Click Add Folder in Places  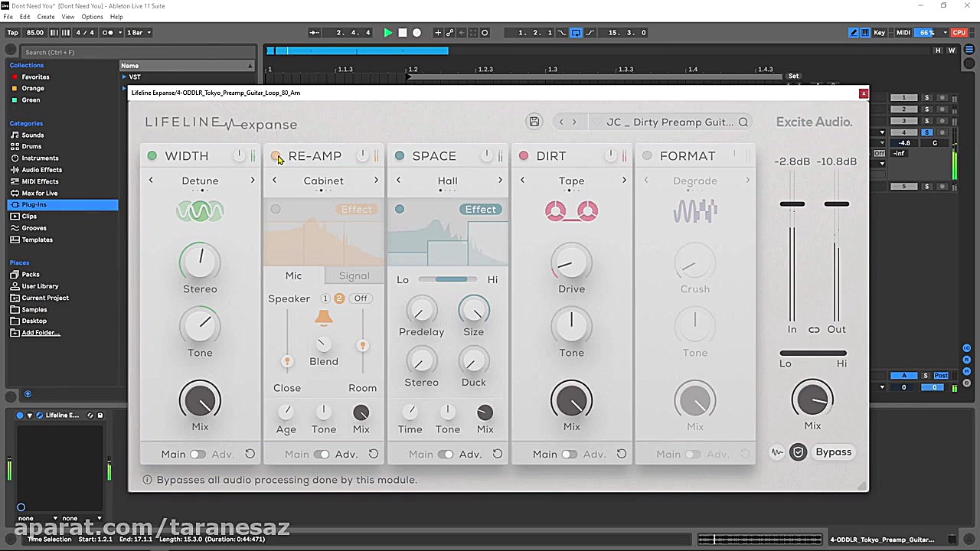click(x=41, y=333)
